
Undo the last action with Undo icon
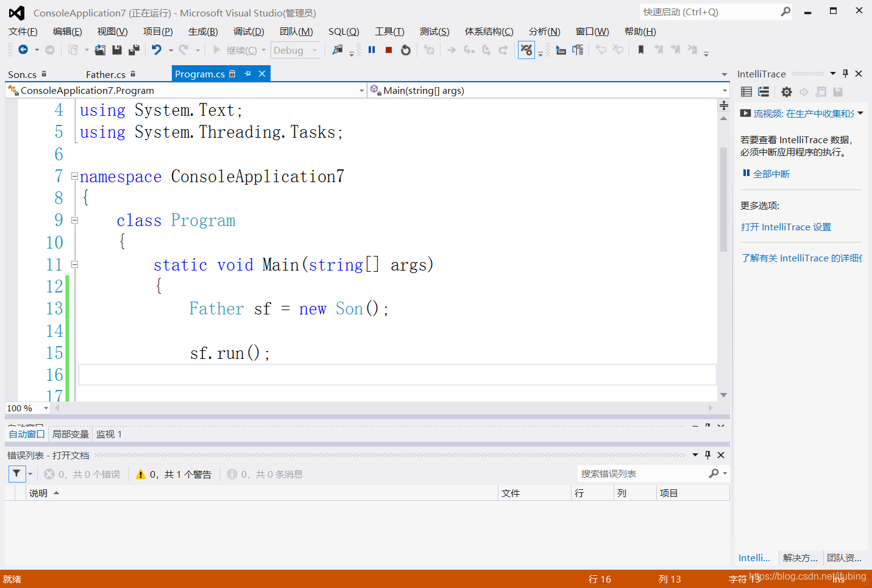[x=157, y=50]
